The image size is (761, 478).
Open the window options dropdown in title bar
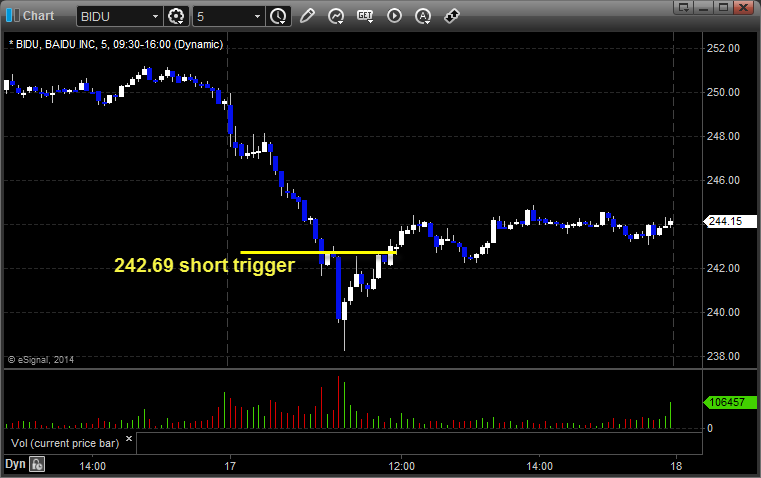(684, 7)
